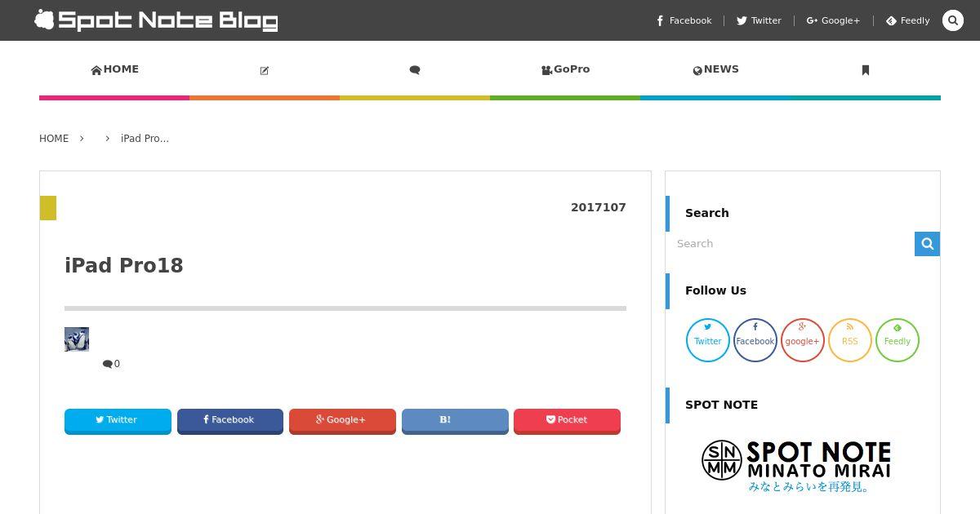Open the SPOT NOTE Minato Mirai banner
This screenshot has height=514, width=980.
tap(796, 466)
